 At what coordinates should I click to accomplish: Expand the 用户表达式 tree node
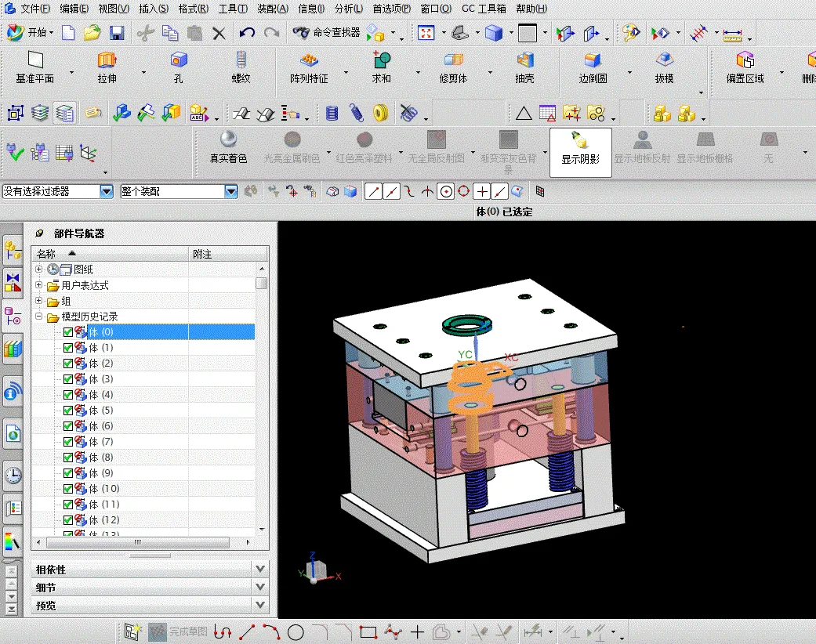tap(39, 285)
